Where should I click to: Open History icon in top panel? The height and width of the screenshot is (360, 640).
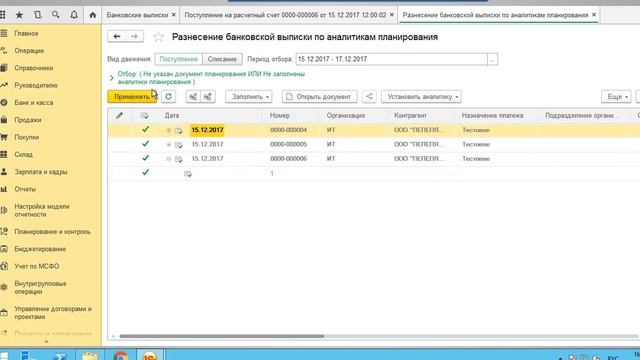(x=38, y=15)
